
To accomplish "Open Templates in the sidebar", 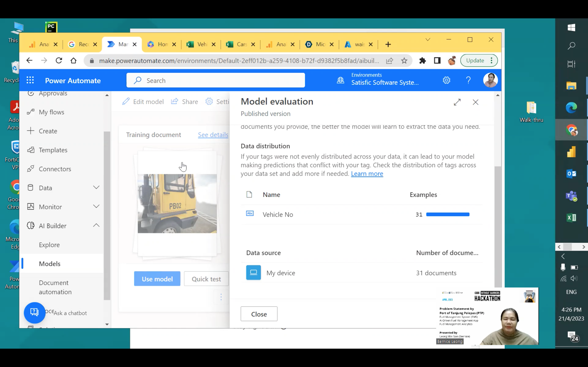I will click(x=53, y=150).
